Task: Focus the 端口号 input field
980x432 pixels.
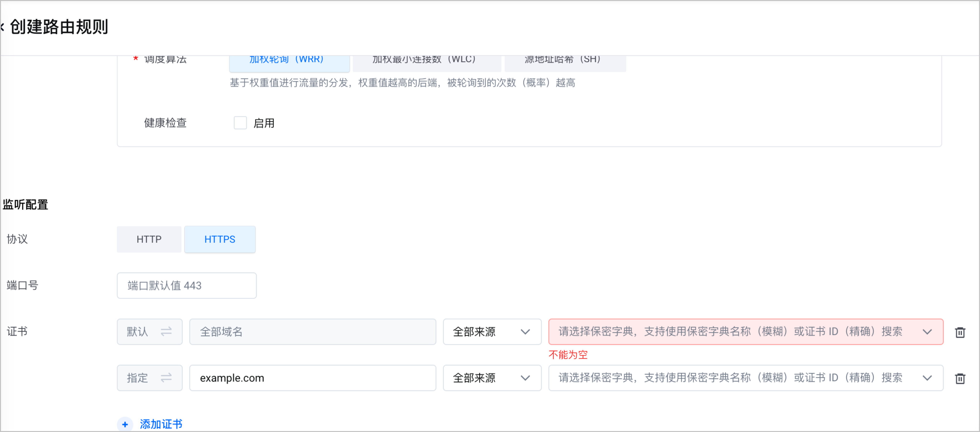Action: point(186,285)
